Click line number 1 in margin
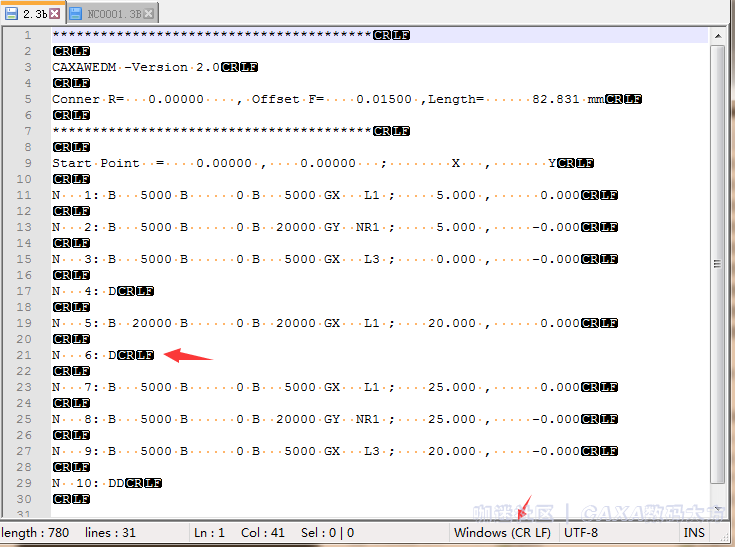 click(x=28, y=35)
